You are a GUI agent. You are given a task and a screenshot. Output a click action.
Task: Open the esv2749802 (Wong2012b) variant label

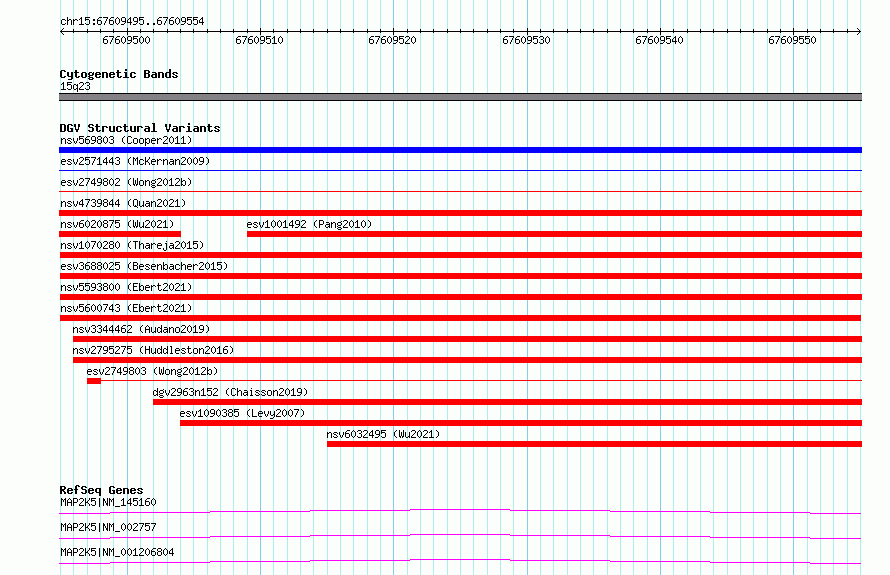pyautogui.click(x=126, y=182)
